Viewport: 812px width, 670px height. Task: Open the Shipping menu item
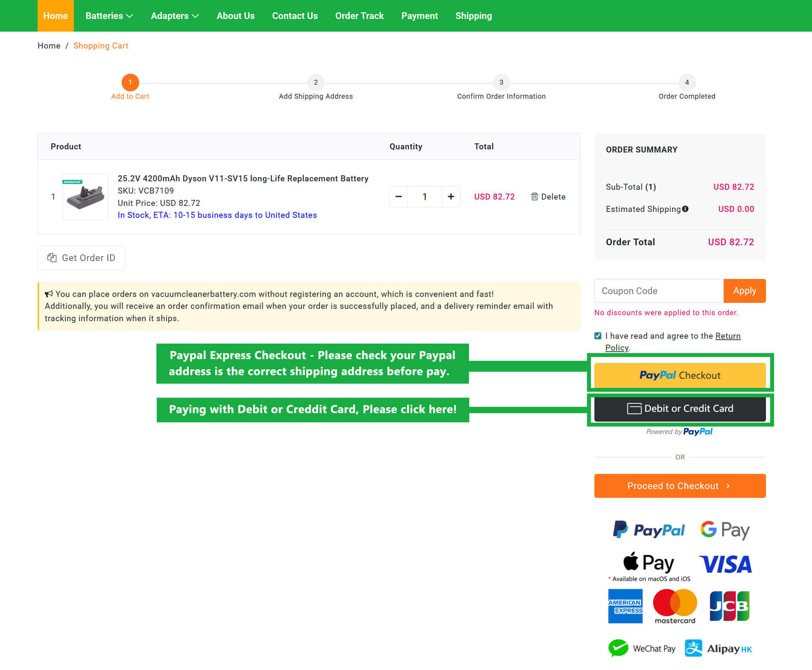(x=473, y=16)
